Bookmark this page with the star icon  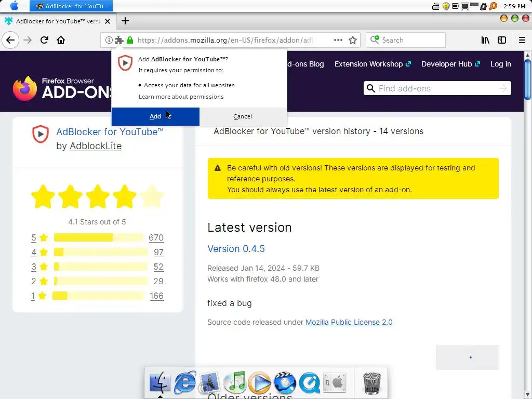(353, 40)
